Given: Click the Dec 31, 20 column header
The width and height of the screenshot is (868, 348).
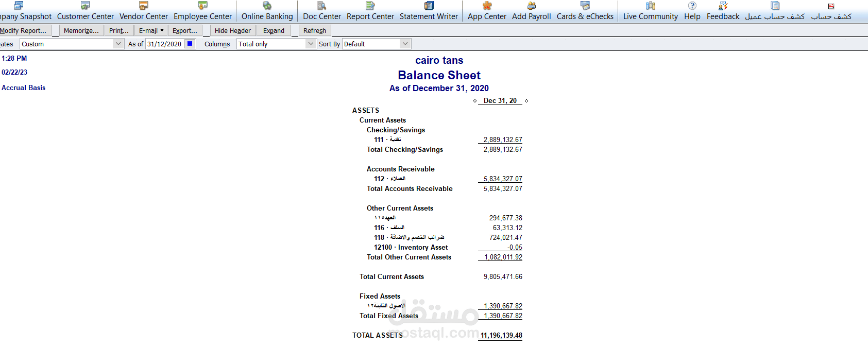Looking at the screenshot, I should coord(500,101).
